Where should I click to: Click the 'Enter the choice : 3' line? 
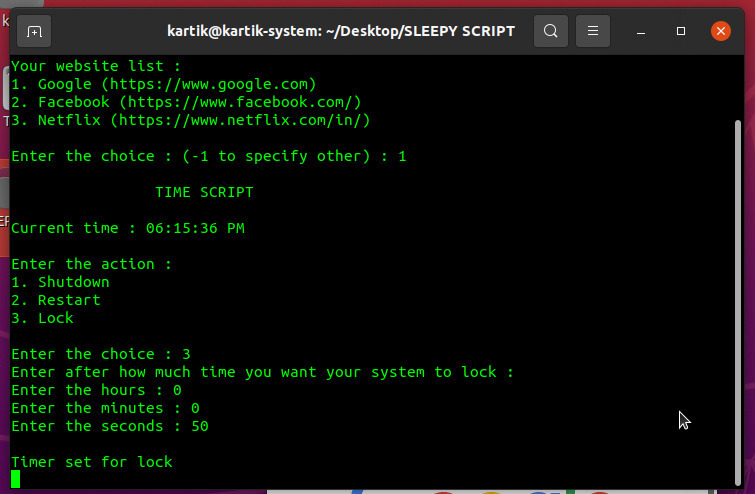point(101,354)
